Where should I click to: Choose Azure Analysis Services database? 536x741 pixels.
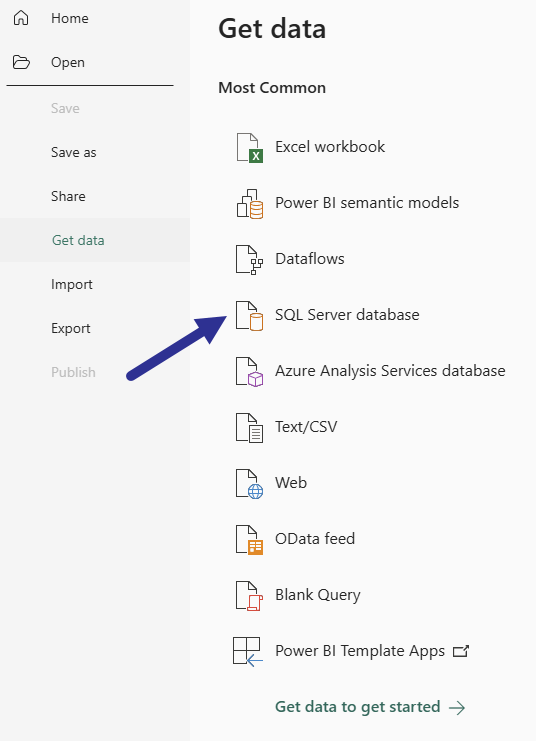[x=390, y=371]
